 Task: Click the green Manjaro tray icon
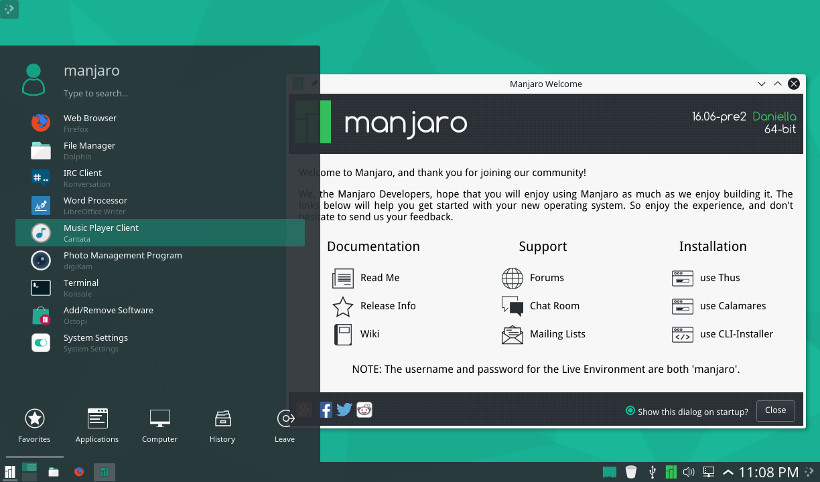[x=671, y=472]
